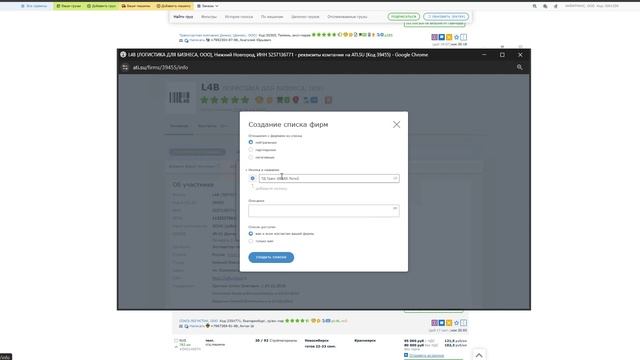This screenshot has width=640, height=360.
Task: Click the blue message icon in the Екатеринбург listing row
Action: (442, 323)
